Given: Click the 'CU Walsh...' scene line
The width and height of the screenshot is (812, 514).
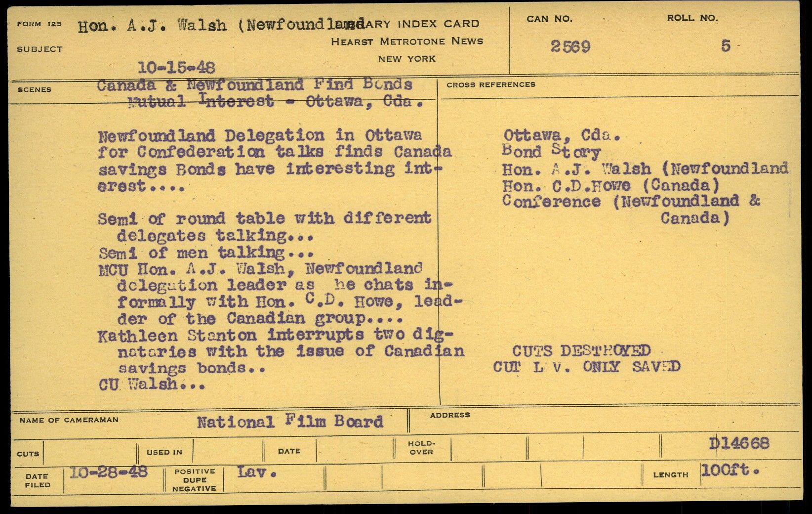Looking at the screenshot, I should [152, 385].
